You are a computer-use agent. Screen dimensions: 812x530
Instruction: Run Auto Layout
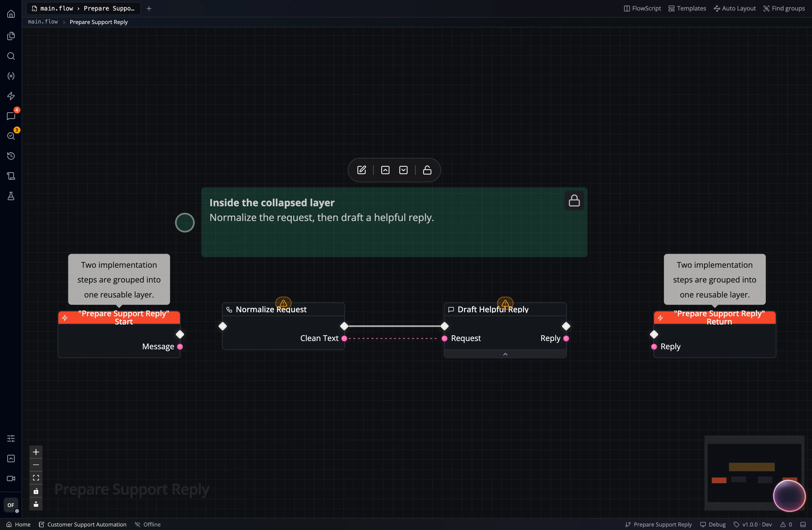pos(735,8)
